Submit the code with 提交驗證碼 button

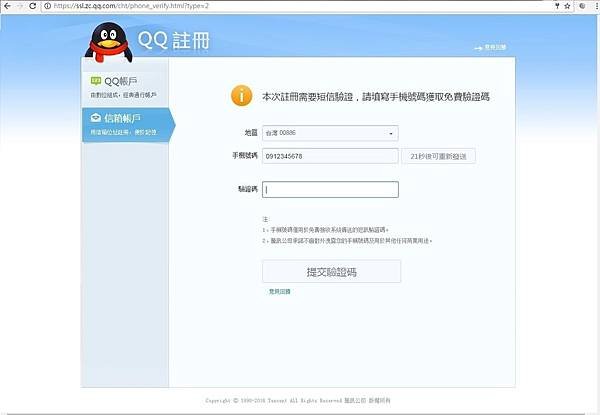[x=332, y=272]
